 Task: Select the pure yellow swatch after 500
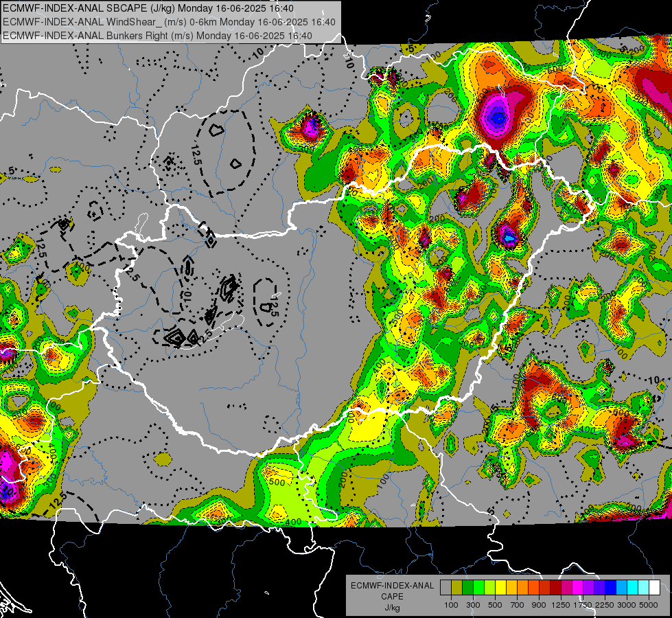[x=500, y=588]
